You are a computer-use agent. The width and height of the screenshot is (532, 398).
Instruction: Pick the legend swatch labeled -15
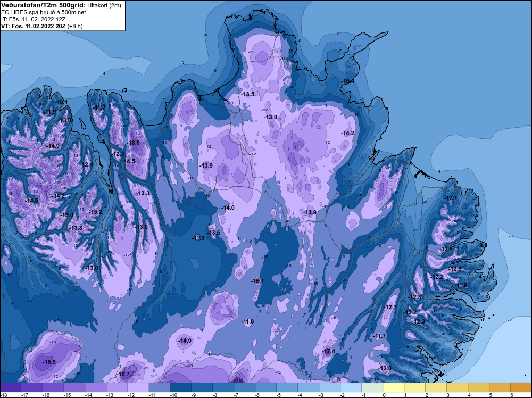point(74,387)
